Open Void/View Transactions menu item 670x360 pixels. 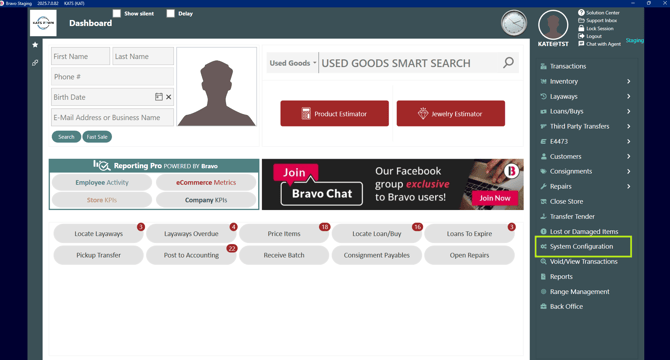pyautogui.click(x=583, y=261)
